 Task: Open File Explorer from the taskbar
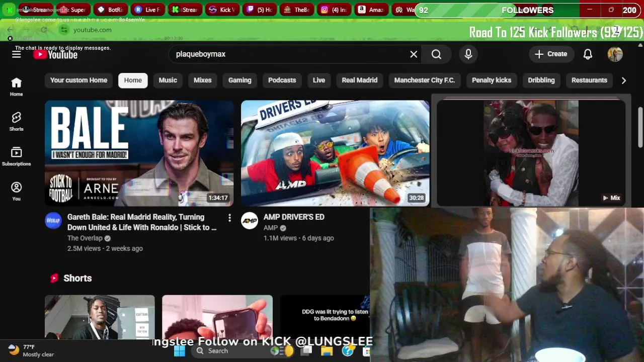tap(327, 351)
